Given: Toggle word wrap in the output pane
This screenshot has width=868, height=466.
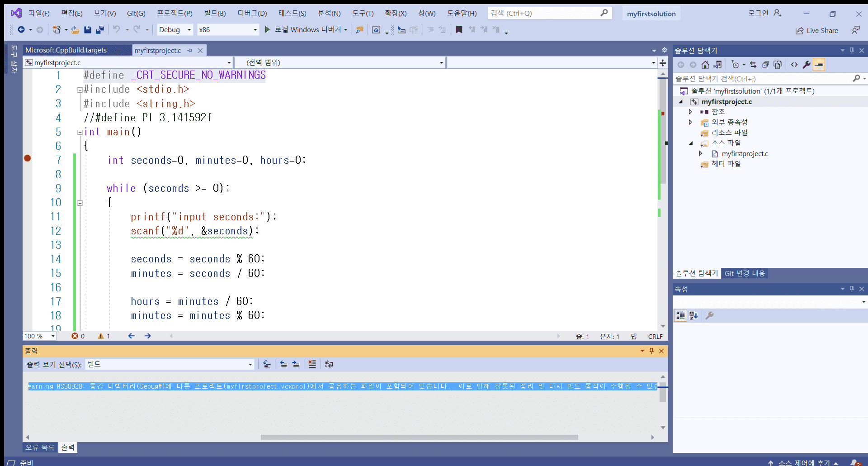Looking at the screenshot, I should [329, 364].
